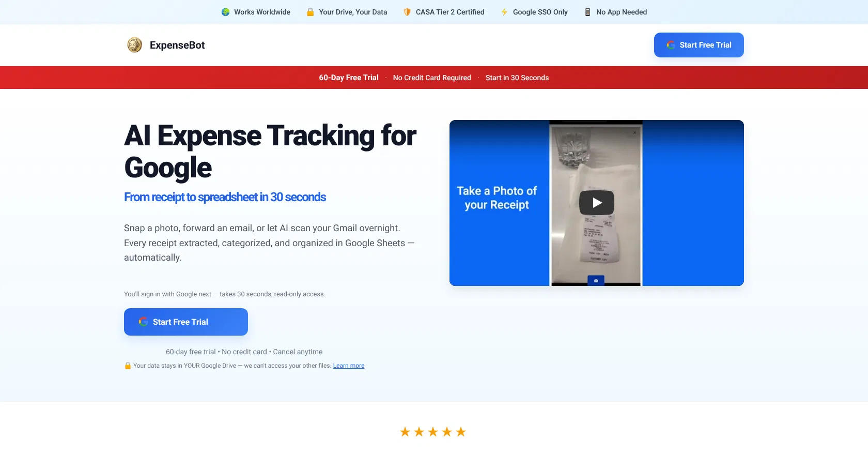The image size is (868, 453).
Task: Open the Learn more link
Action: click(349, 366)
